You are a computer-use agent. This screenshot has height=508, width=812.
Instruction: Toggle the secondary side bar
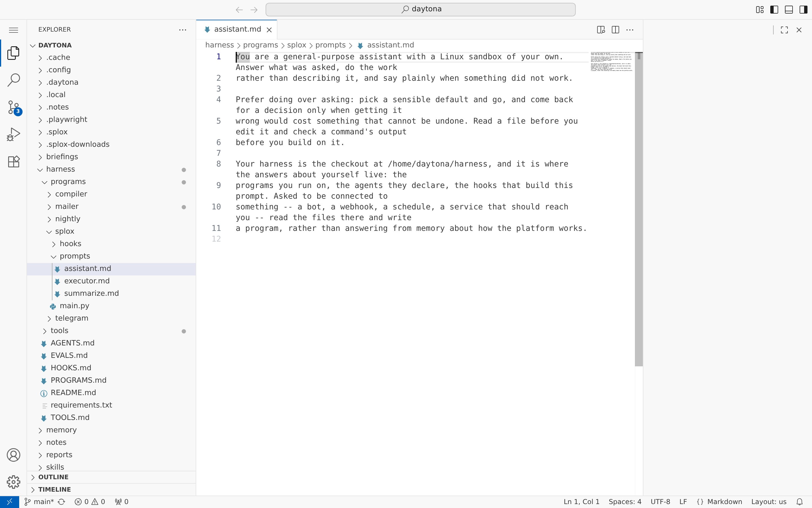803,10
